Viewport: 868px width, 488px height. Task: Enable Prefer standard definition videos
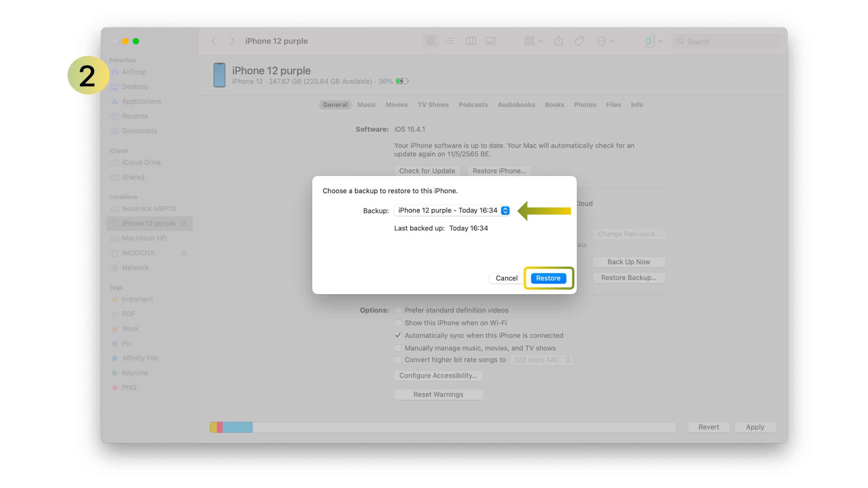click(x=398, y=310)
